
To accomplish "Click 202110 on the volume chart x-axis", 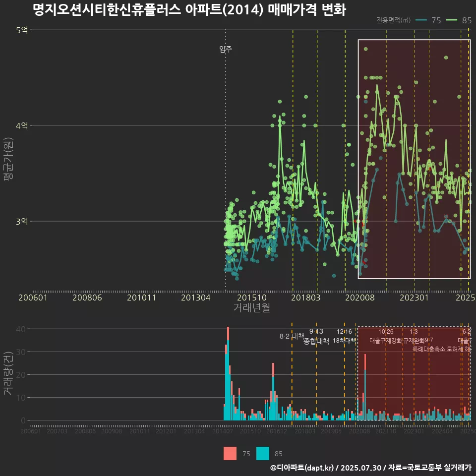I will (386, 431).
